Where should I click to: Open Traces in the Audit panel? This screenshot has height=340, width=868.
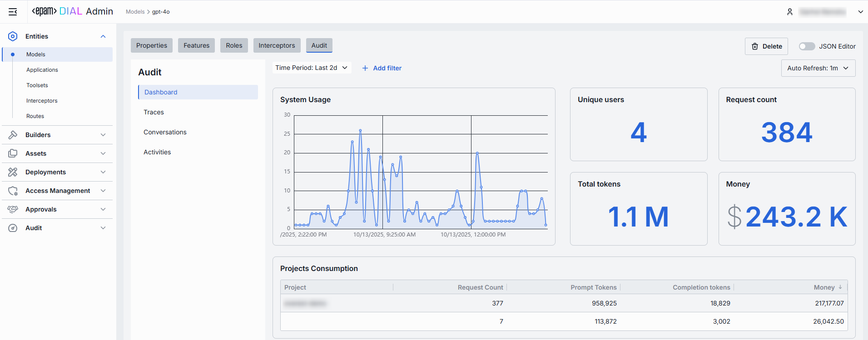(x=154, y=112)
